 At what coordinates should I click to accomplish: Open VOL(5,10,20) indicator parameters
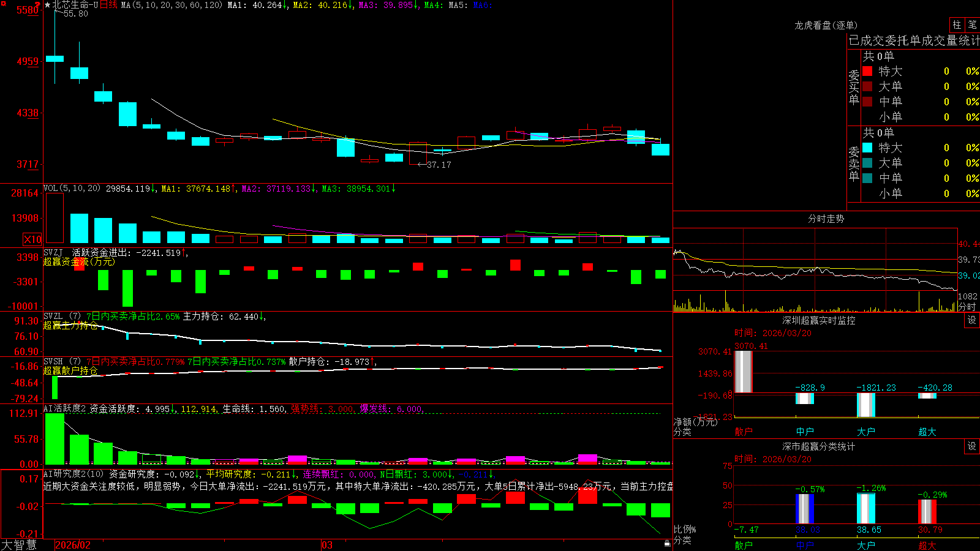point(72,189)
